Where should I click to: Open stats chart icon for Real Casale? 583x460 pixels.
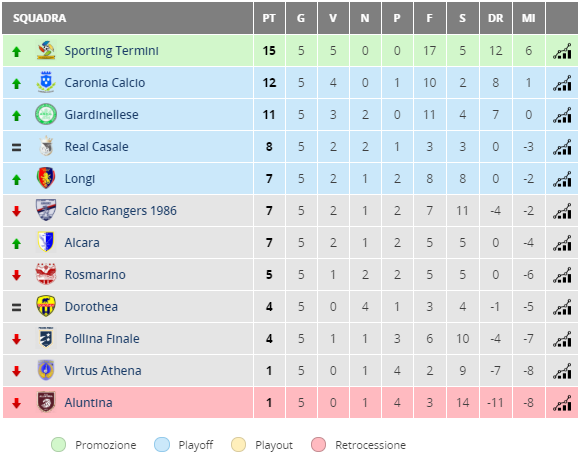click(x=562, y=147)
